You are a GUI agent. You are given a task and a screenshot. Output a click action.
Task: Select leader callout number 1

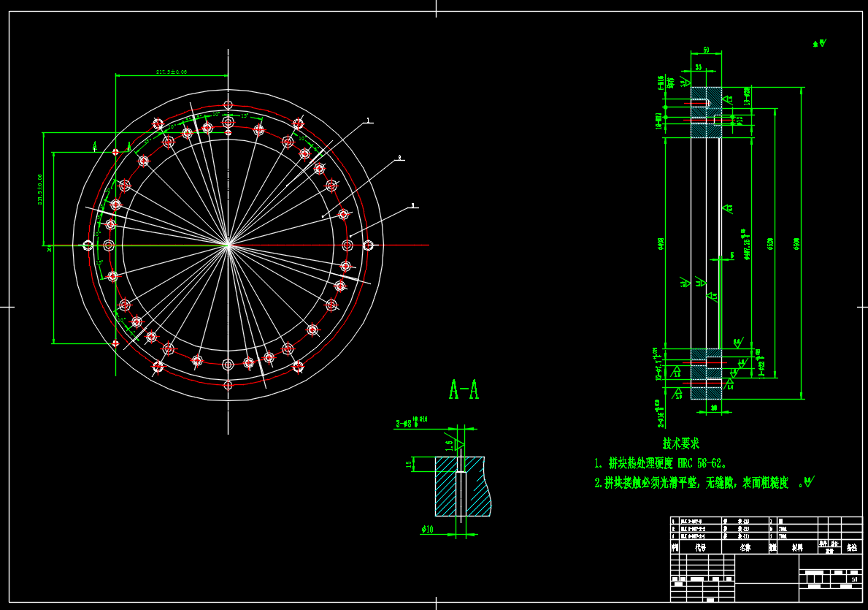pyautogui.click(x=369, y=120)
